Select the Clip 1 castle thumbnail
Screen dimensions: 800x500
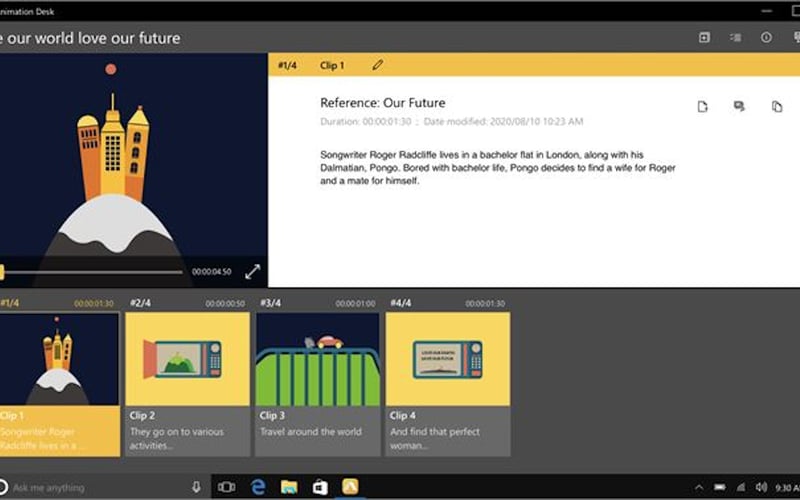[58, 358]
